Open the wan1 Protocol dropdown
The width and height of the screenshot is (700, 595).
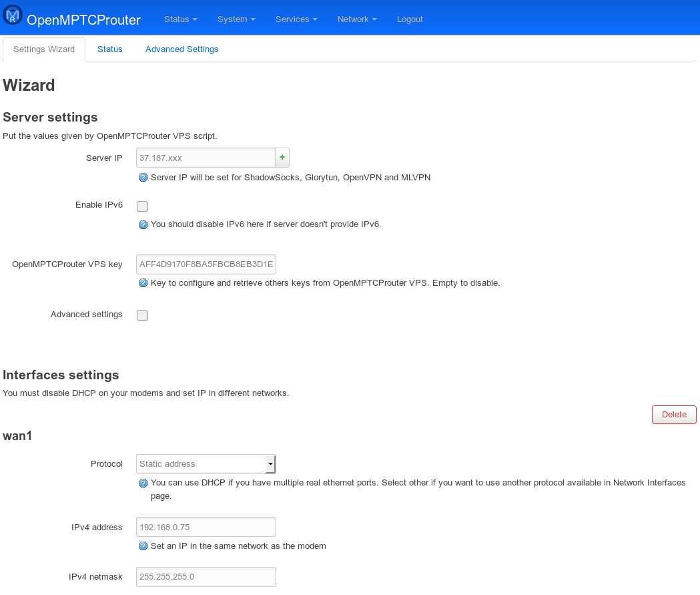point(206,464)
